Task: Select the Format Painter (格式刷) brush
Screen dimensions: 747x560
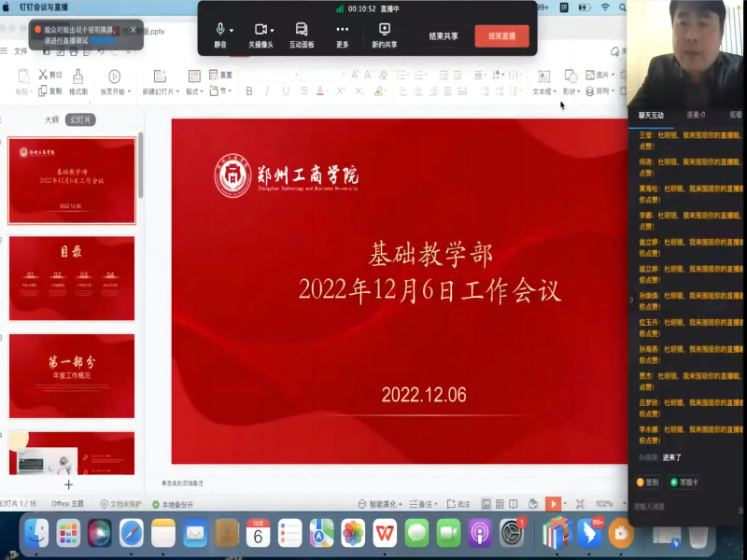Action: 78,76
